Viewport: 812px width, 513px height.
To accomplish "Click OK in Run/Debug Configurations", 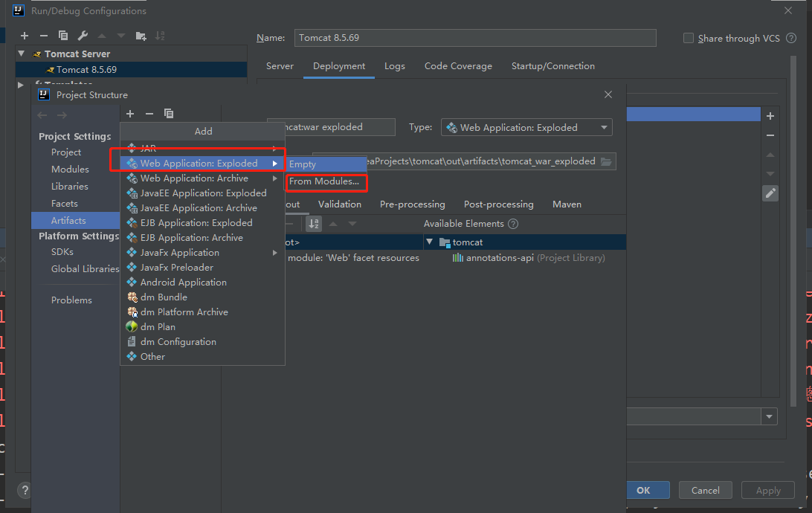I will (x=643, y=490).
